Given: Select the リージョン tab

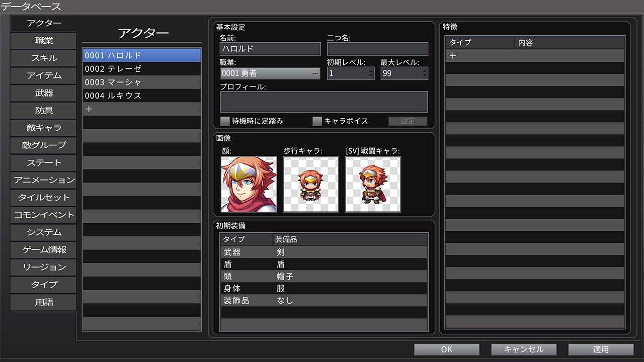Looking at the screenshot, I should [43, 267].
